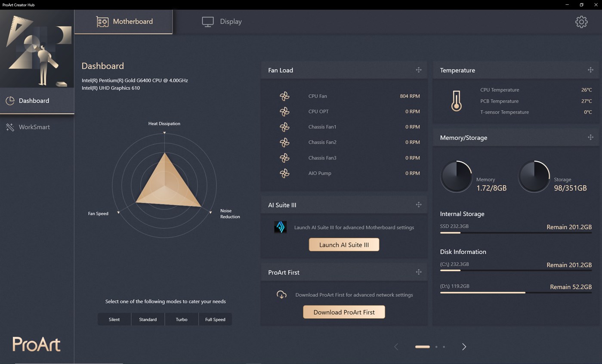Image resolution: width=602 pixels, height=364 pixels.
Task: Click the PCB Temperature 27°C reading
Action: pyautogui.click(x=587, y=101)
